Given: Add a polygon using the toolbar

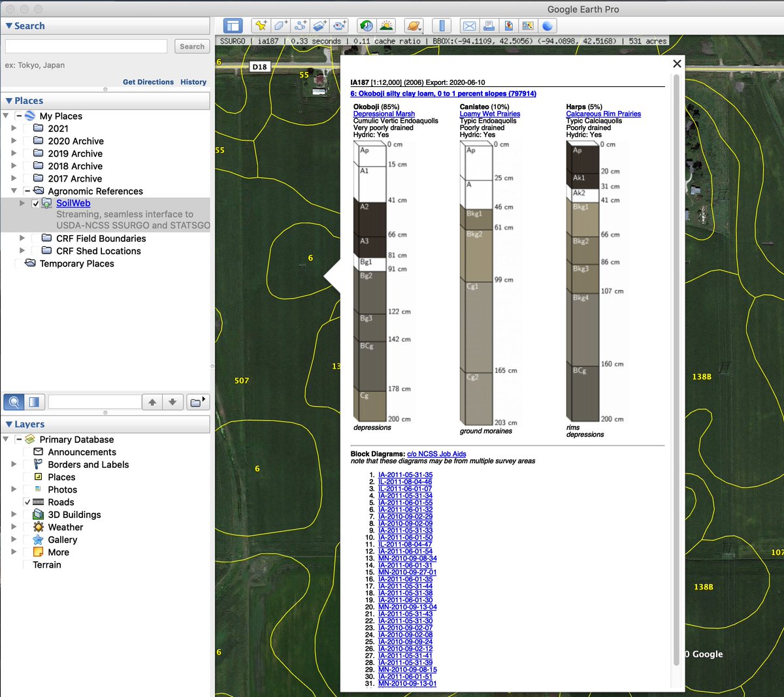Looking at the screenshot, I should coord(280,25).
